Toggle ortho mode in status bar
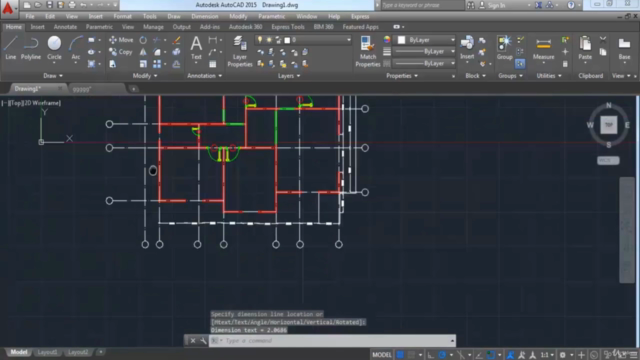 [430, 355]
